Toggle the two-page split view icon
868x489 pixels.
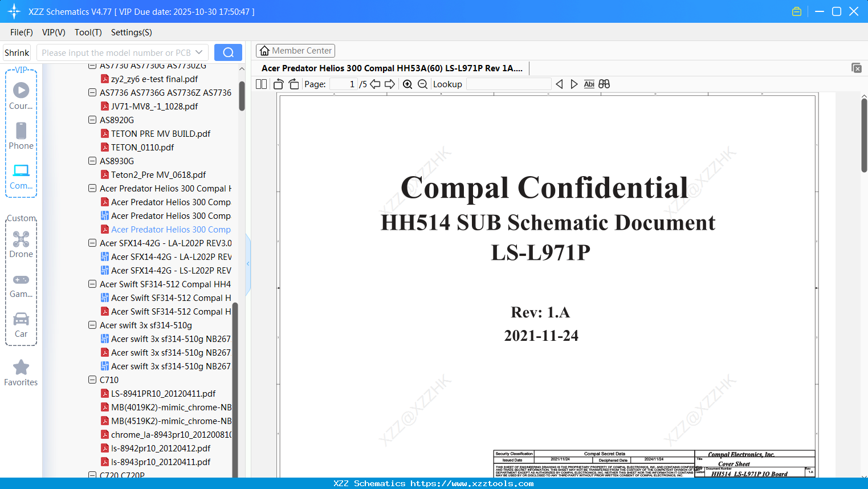262,84
